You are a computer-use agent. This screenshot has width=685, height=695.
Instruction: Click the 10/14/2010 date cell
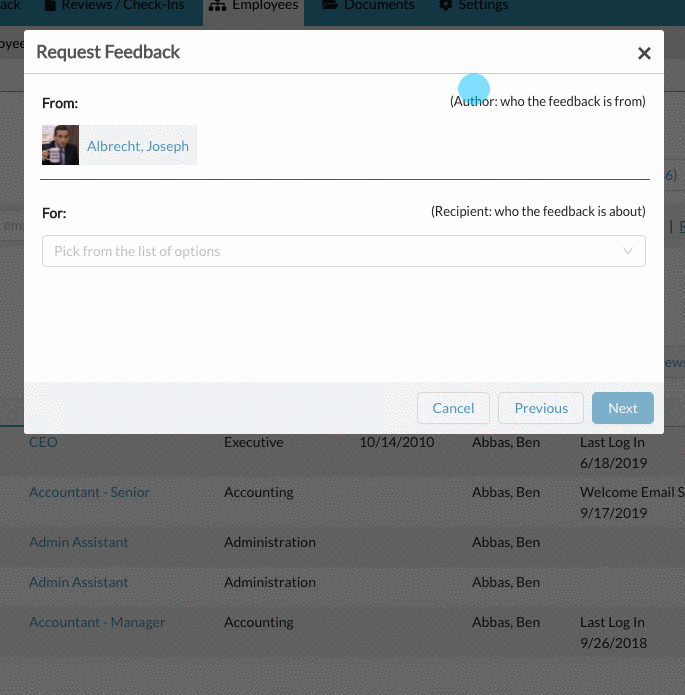[x=397, y=442]
